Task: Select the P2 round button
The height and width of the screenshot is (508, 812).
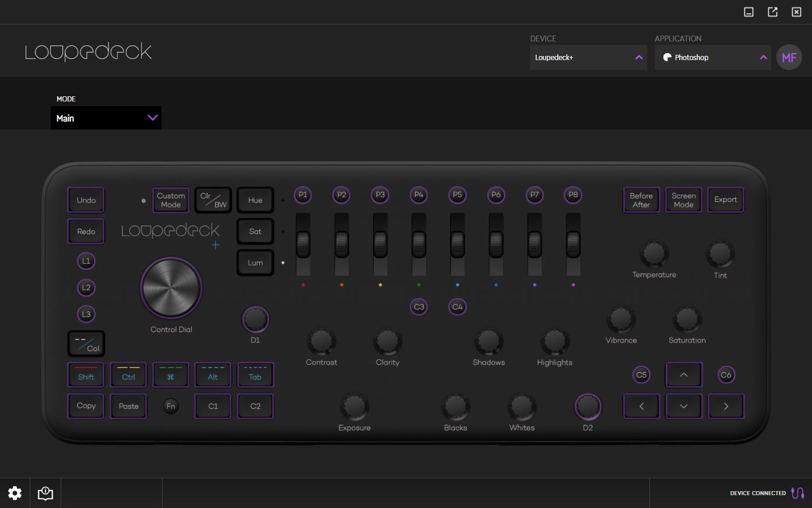Action: 342,195
